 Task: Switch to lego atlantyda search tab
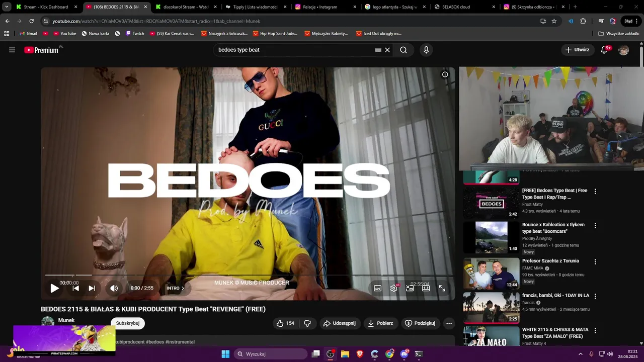coord(395,7)
